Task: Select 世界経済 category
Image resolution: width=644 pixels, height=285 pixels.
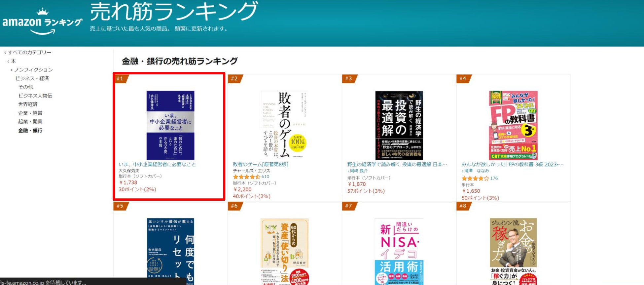Action: [x=28, y=104]
